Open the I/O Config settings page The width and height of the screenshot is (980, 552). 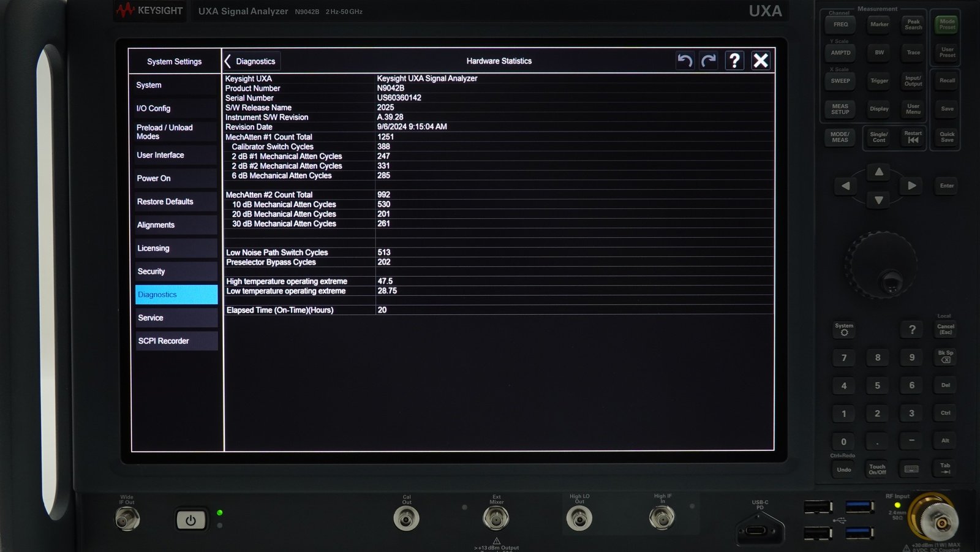(x=176, y=108)
